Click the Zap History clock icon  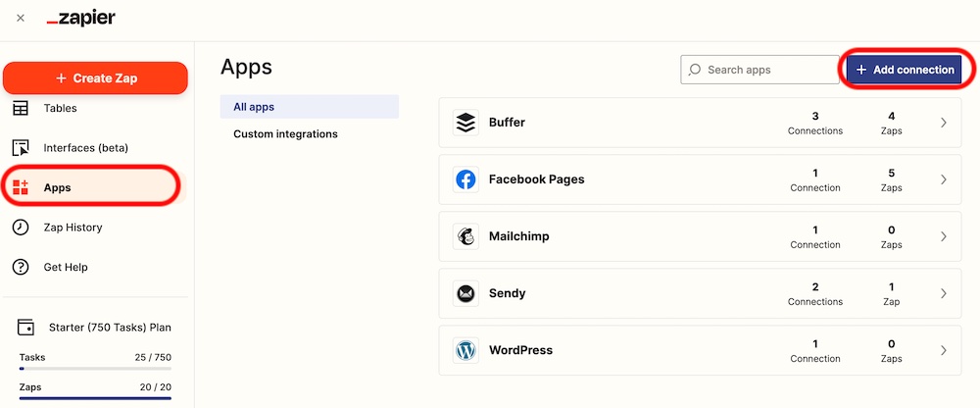pyautogui.click(x=21, y=228)
